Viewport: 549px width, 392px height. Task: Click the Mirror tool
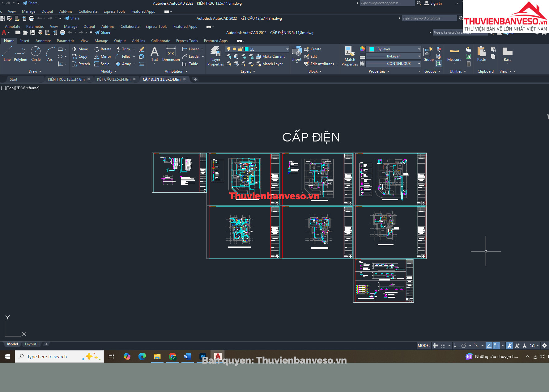tap(103, 57)
